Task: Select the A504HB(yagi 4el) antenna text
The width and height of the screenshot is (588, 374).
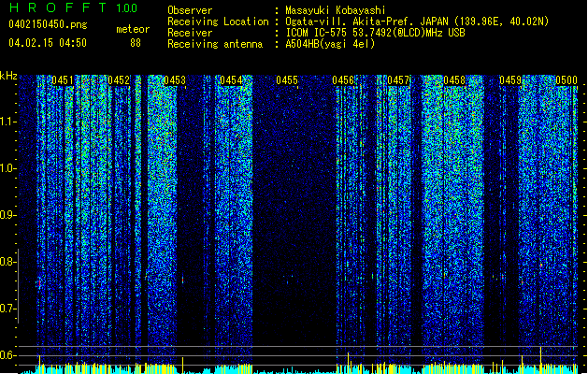Action: coord(330,44)
